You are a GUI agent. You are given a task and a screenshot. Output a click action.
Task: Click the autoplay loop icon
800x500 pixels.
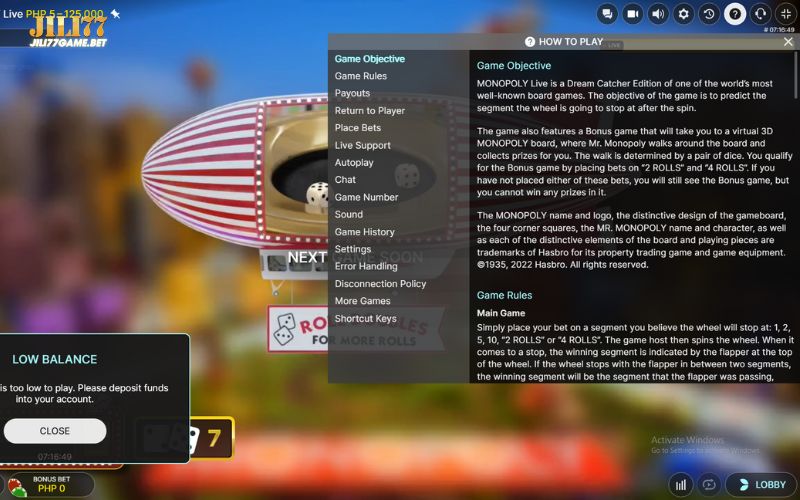point(709,484)
